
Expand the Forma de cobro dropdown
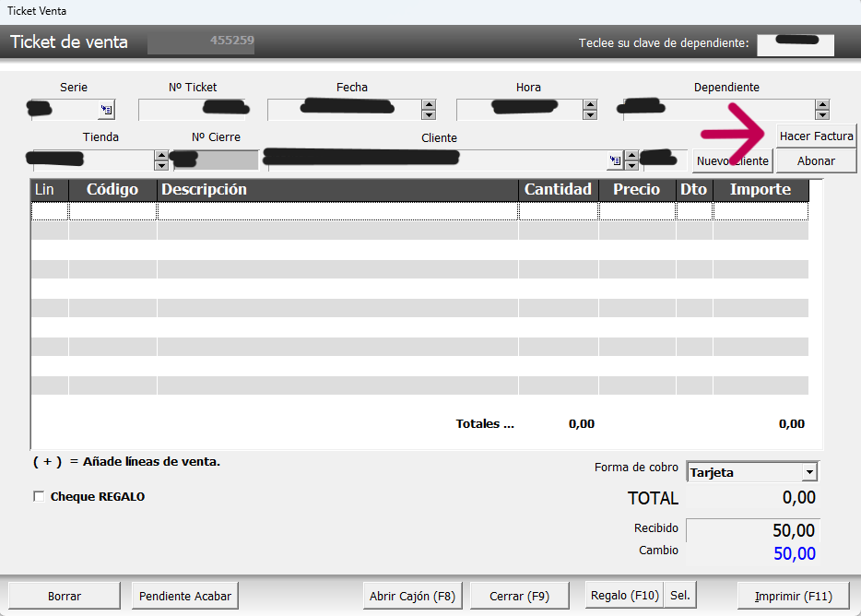[x=809, y=472]
